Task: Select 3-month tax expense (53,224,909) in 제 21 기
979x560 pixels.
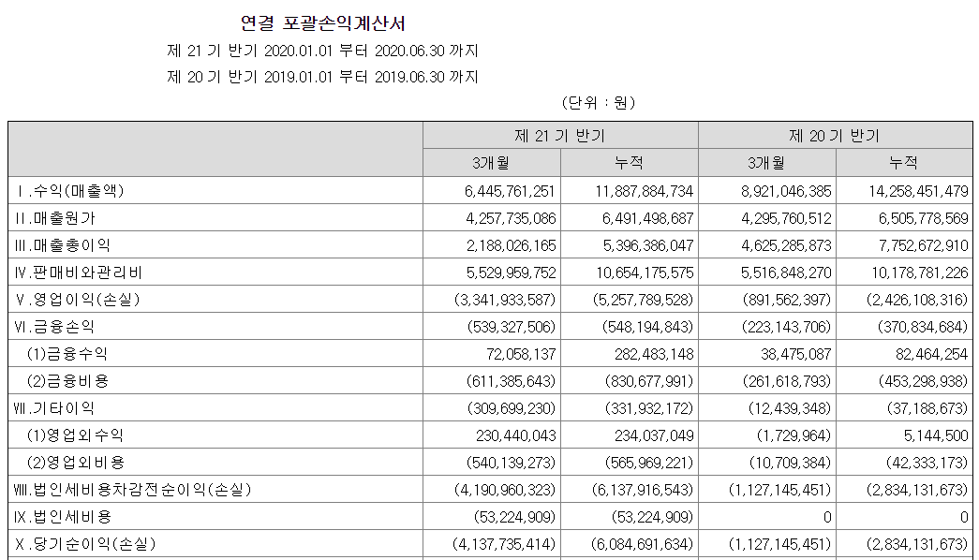Action: click(514, 517)
